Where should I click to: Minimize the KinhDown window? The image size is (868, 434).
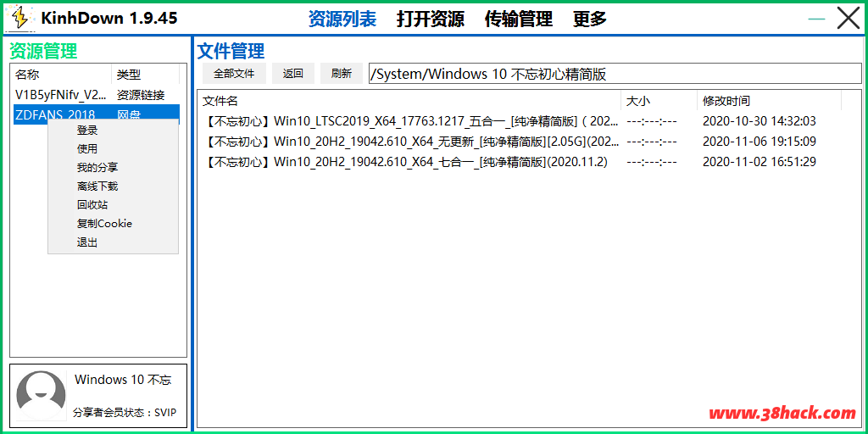(815, 18)
